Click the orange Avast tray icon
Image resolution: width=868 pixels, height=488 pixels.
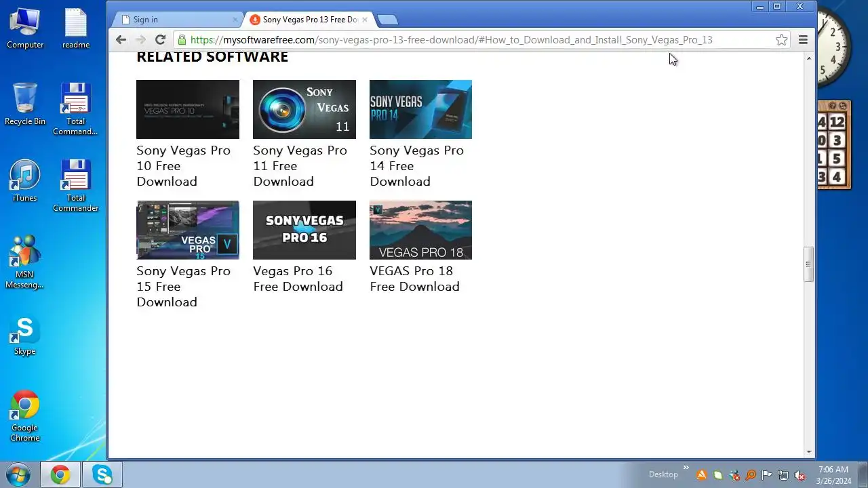pos(702,475)
